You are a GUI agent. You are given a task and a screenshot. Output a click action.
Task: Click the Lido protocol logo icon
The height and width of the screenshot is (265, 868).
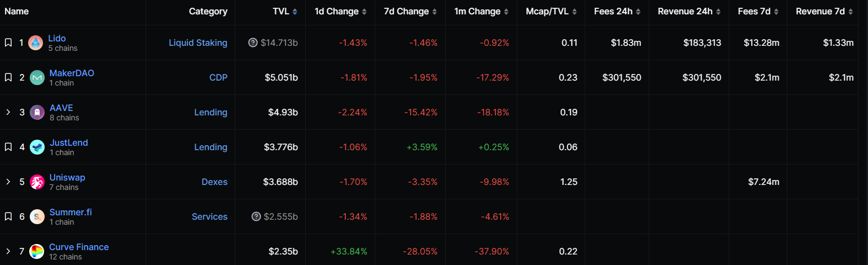pyautogui.click(x=35, y=43)
